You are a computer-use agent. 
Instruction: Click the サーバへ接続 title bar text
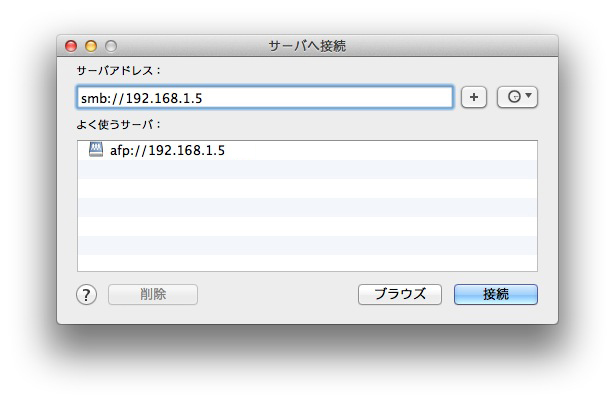[x=307, y=46]
